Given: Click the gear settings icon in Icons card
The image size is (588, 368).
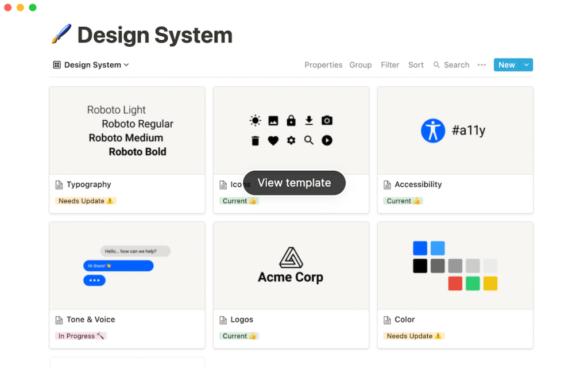Looking at the screenshot, I should point(291,140).
